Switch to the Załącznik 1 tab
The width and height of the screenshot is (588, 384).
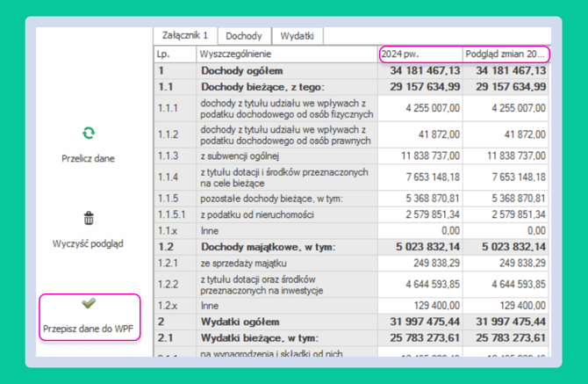point(185,36)
